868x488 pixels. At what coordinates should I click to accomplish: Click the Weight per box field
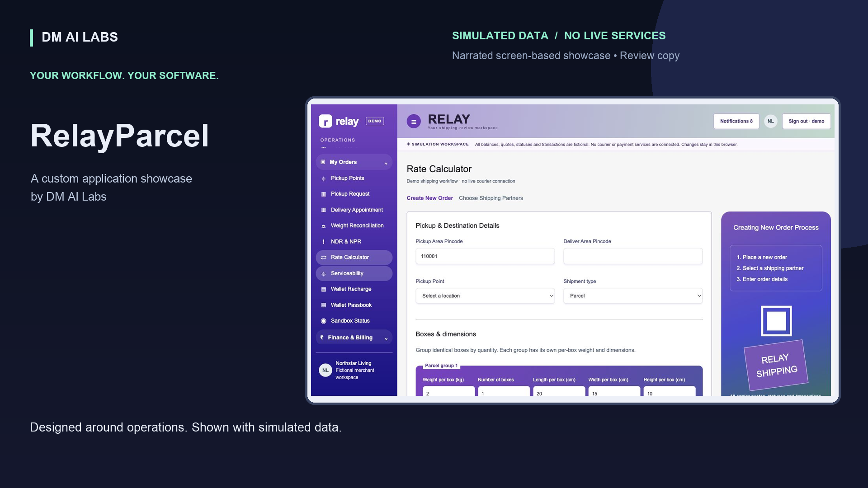pos(448,392)
